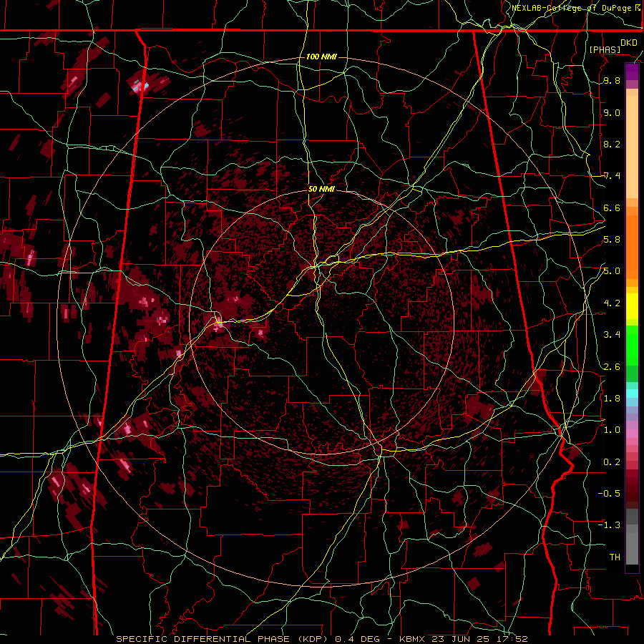Select the 0.2 value on the legend

(x=612, y=462)
